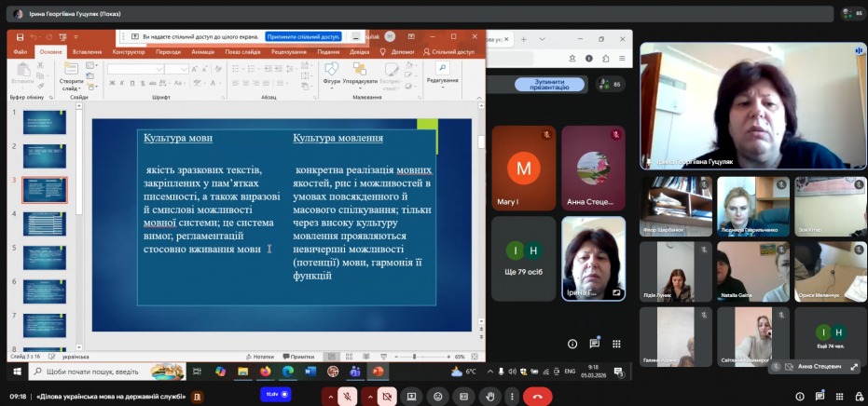
Task: Click the Припинити спільний доступ button
Action: pyautogui.click(x=303, y=36)
